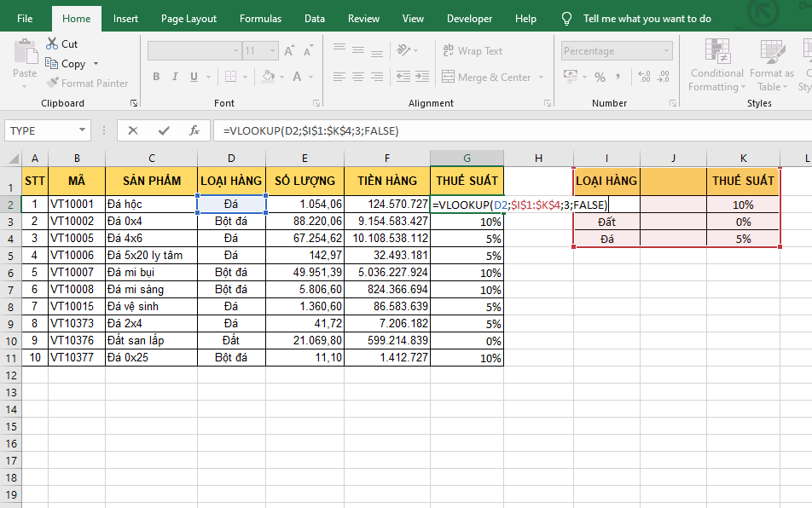Click the Fill Color paint bucket
The height and width of the screenshot is (508, 812).
click(x=268, y=77)
